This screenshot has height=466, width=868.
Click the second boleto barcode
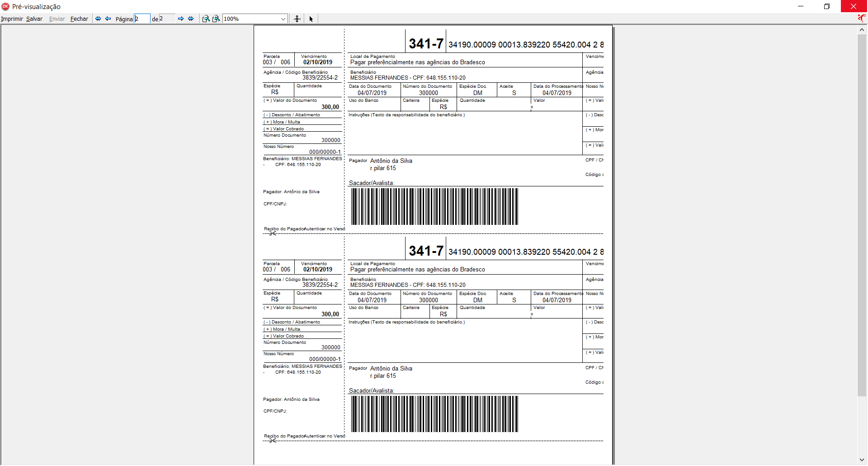[x=434, y=414]
